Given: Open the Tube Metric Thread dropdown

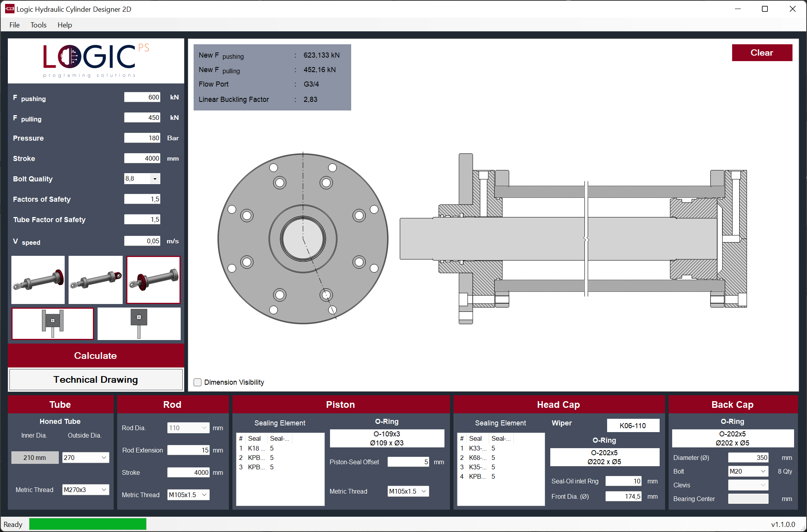Looking at the screenshot, I should click(104, 490).
